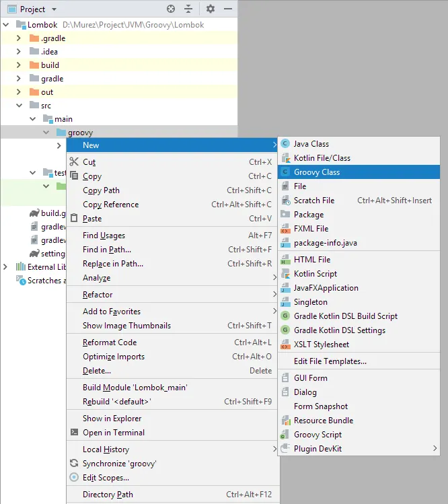Viewport: 448px width, 504px height.
Task: Open the New submenu
Action: [172, 145]
